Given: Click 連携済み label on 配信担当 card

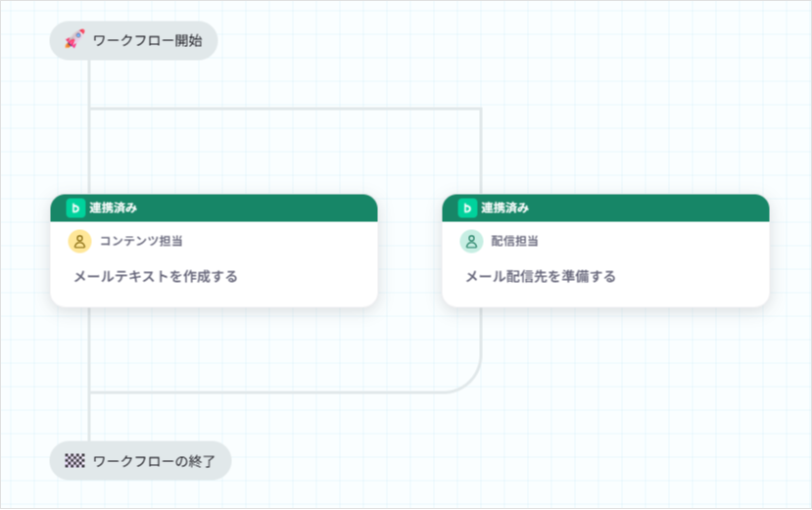Looking at the screenshot, I should tap(504, 209).
